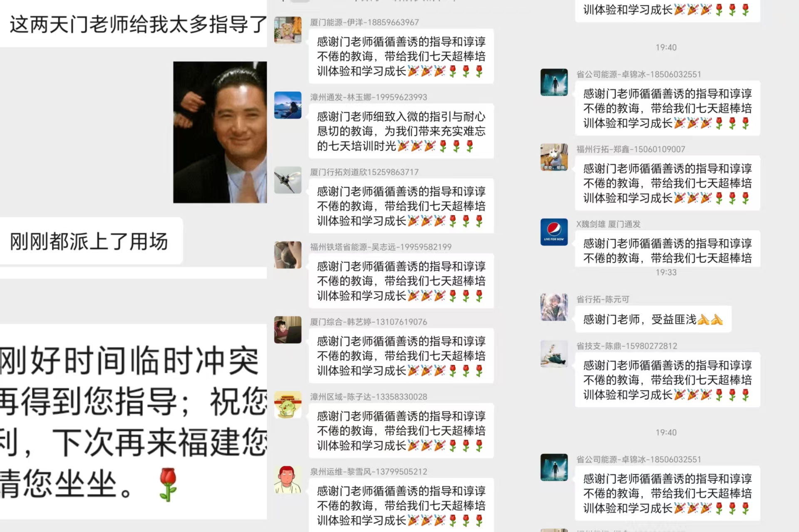Open 福州铁塔省能源-吴志远 avatar
The image size is (799, 532).
pos(288,255)
